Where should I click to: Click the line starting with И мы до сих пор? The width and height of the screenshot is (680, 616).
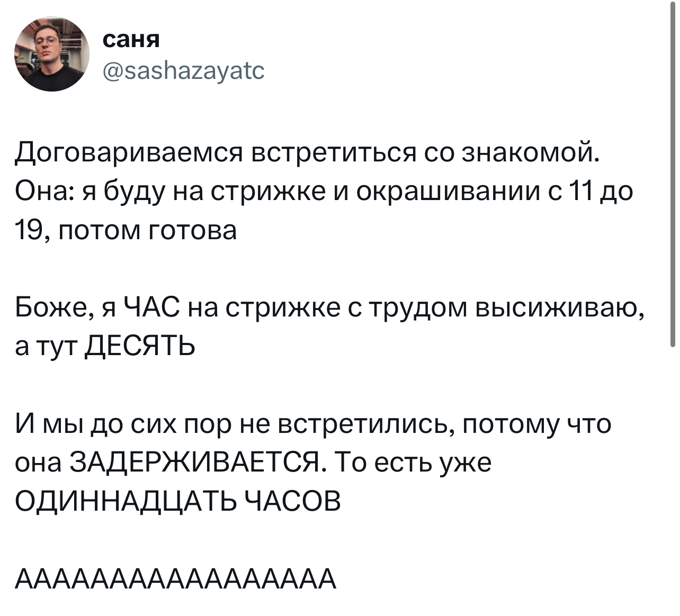point(313,424)
